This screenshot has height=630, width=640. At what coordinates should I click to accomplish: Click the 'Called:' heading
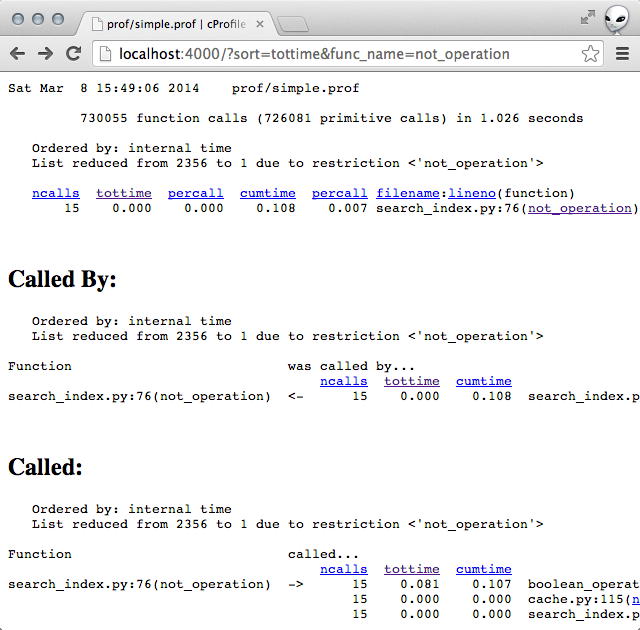(x=45, y=467)
